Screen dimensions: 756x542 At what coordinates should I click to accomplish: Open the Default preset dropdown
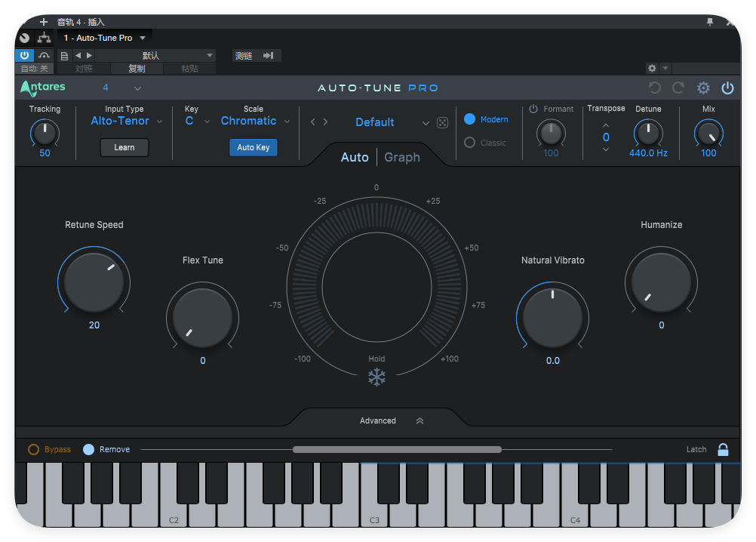[x=392, y=122]
